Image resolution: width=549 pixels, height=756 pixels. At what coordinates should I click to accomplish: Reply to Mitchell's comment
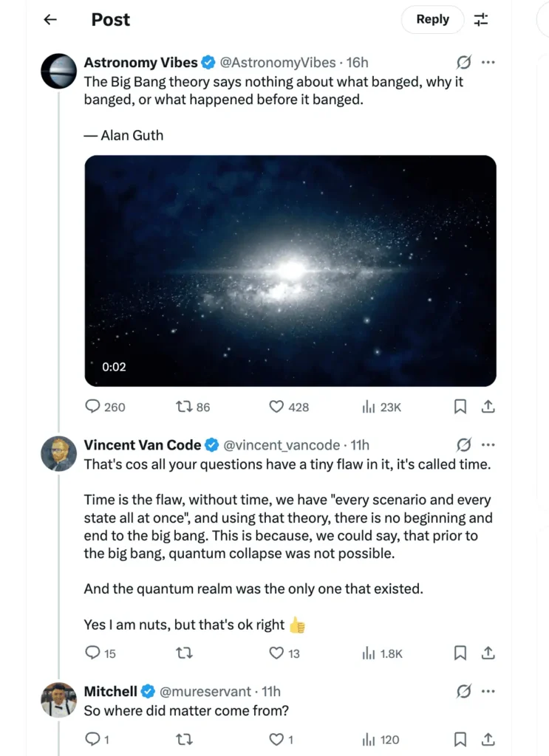click(x=94, y=739)
